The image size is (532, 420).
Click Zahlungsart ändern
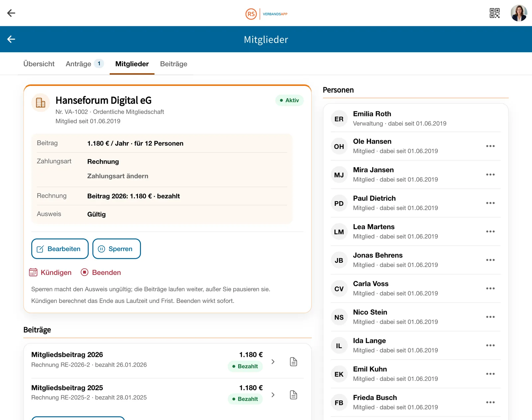point(118,176)
